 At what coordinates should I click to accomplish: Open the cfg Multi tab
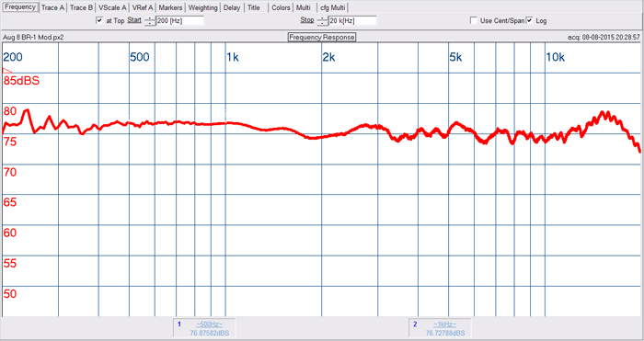point(333,7)
